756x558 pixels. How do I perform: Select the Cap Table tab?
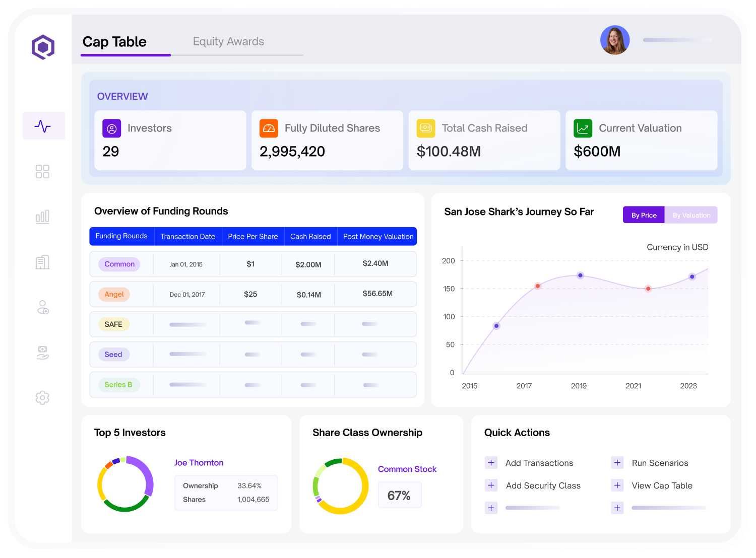pyautogui.click(x=114, y=42)
